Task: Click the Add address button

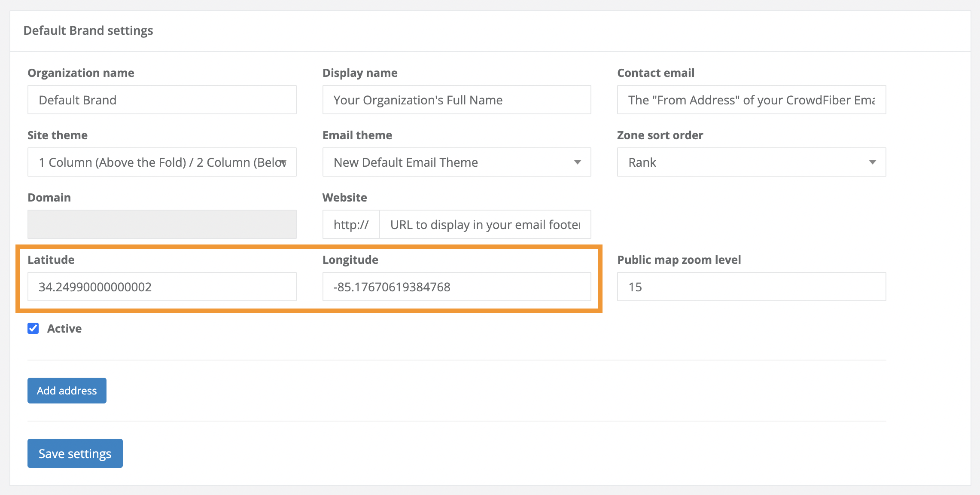Action: coord(67,391)
